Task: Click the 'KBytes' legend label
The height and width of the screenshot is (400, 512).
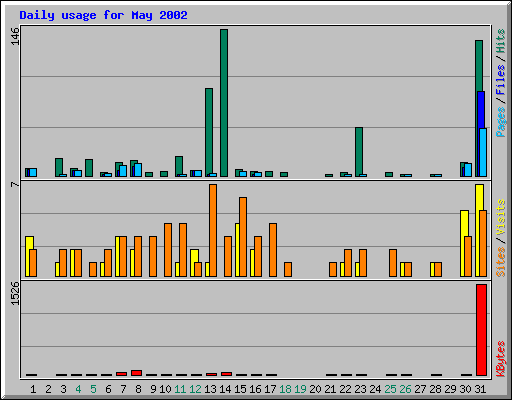Action: coord(500,359)
